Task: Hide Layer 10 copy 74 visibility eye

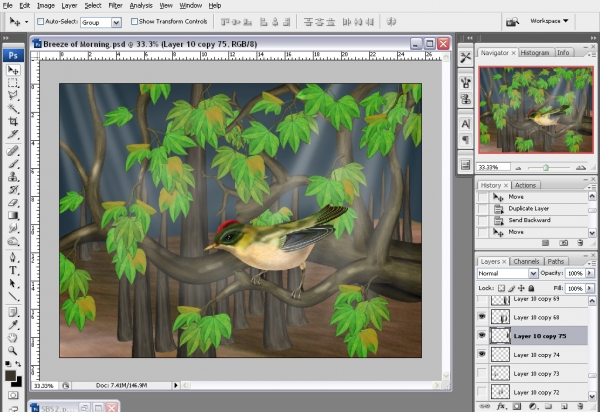Action: click(482, 354)
